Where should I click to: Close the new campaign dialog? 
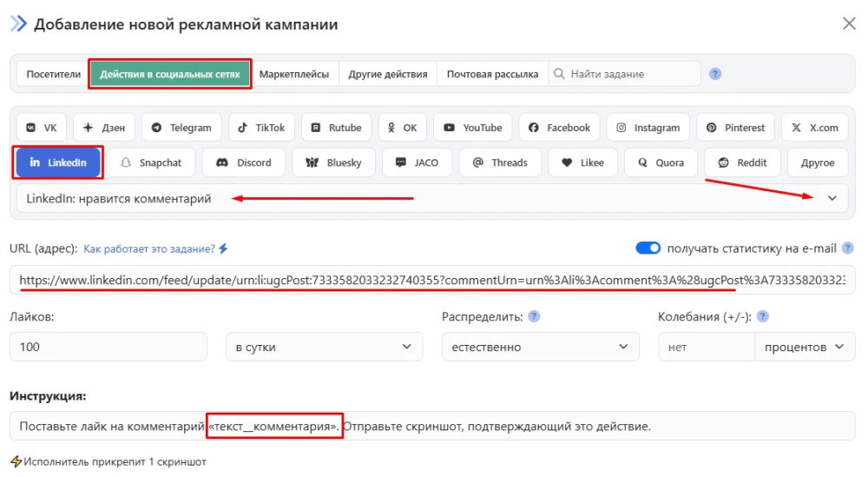tap(849, 23)
